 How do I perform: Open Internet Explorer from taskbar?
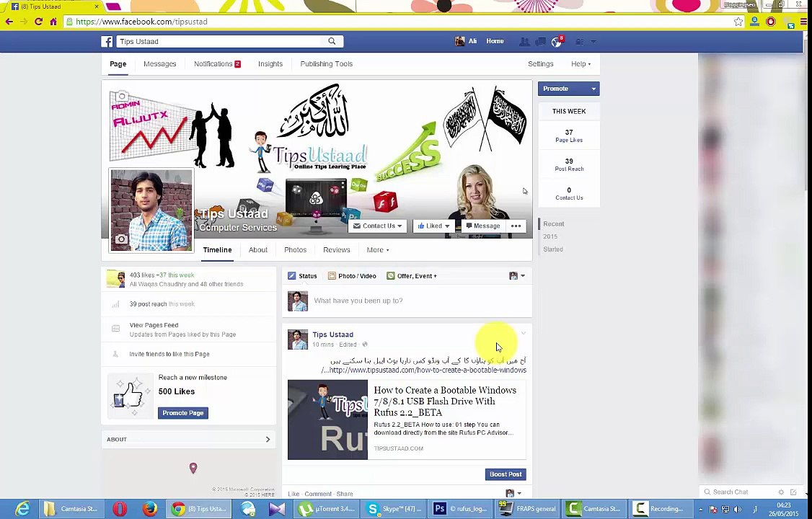[22, 509]
